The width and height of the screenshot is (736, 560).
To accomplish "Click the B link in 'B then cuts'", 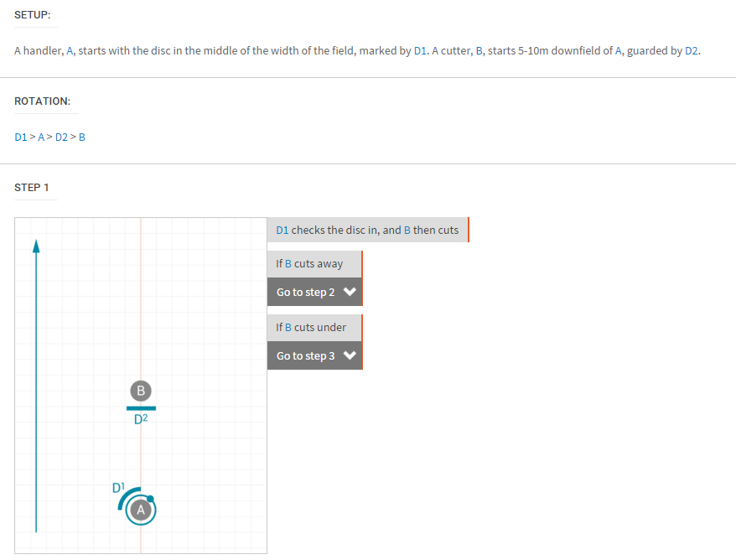I will (x=407, y=230).
